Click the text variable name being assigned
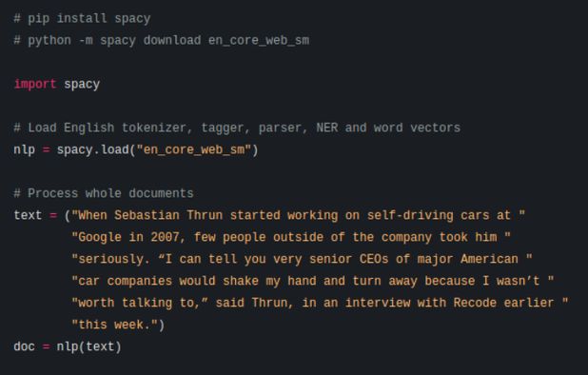The height and width of the screenshot is (375, 588). click(28, 215)
